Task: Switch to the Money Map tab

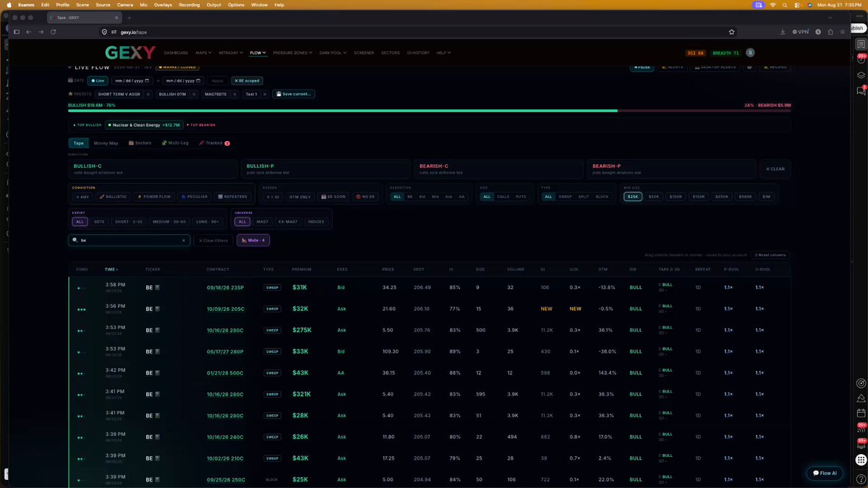Action: coord(106,143)
